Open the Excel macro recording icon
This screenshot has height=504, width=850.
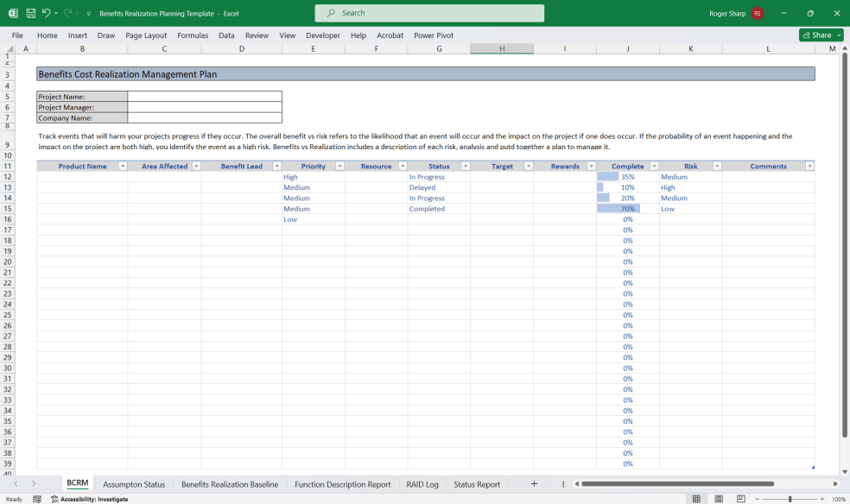pyautogui.click(x=36, y=498)
